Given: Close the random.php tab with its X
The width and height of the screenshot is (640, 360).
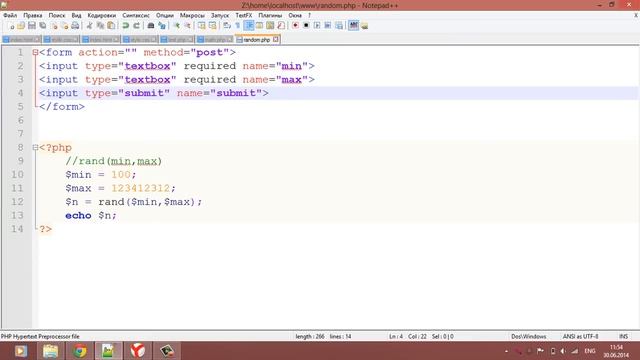Looking at the screenshot, I should point(276,39).
